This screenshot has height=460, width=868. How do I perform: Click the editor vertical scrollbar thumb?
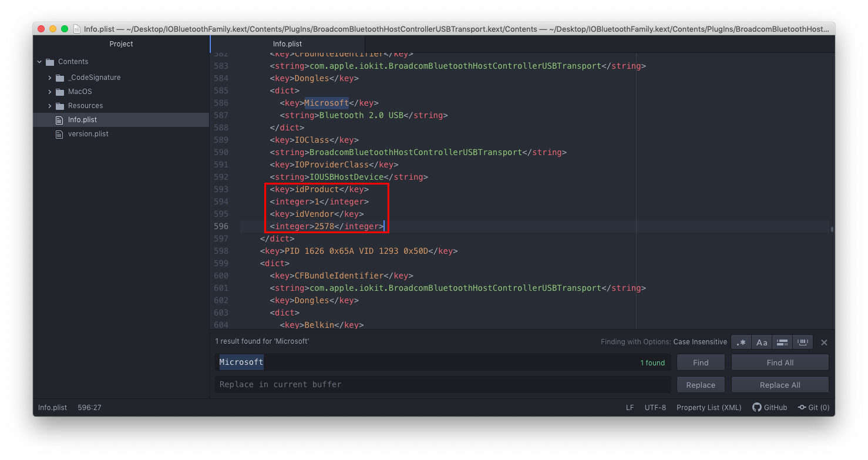(x=832, y=229)
